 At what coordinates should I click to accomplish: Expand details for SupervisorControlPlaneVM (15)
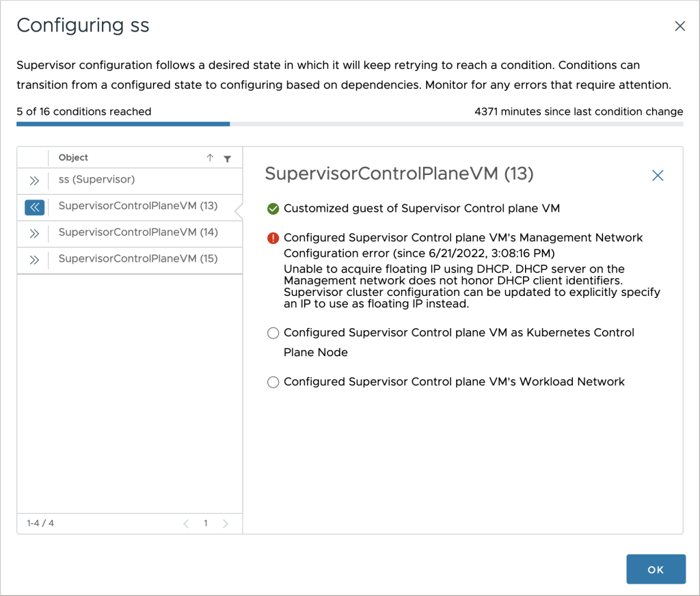[x=34, y=260]
